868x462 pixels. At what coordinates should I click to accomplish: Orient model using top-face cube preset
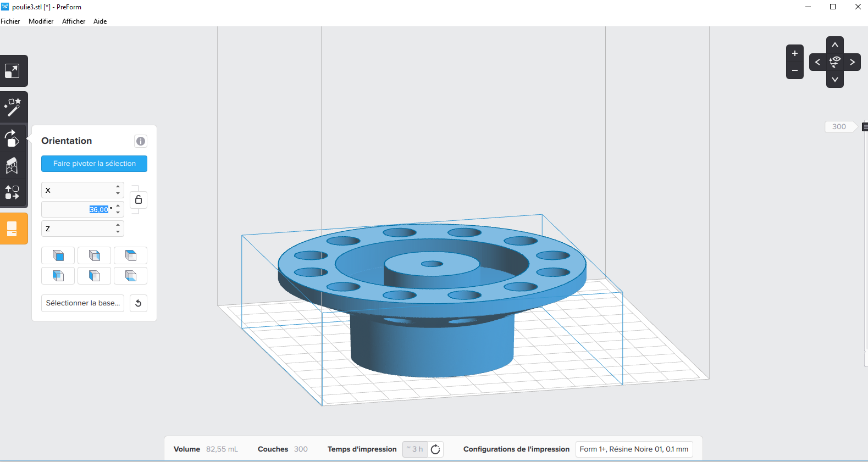131,255
